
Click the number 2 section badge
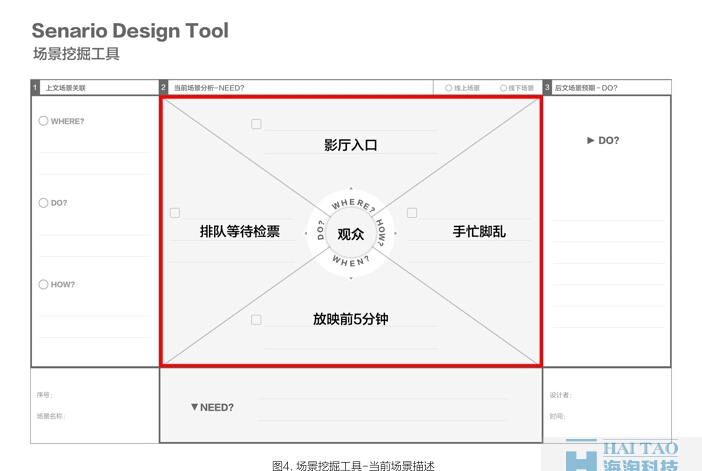(x=164, y=88)
